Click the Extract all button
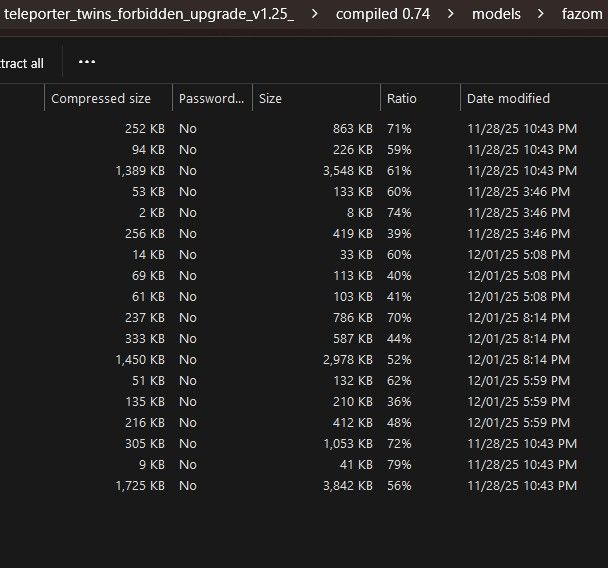The image size is (608, 568). coord(22,64)
